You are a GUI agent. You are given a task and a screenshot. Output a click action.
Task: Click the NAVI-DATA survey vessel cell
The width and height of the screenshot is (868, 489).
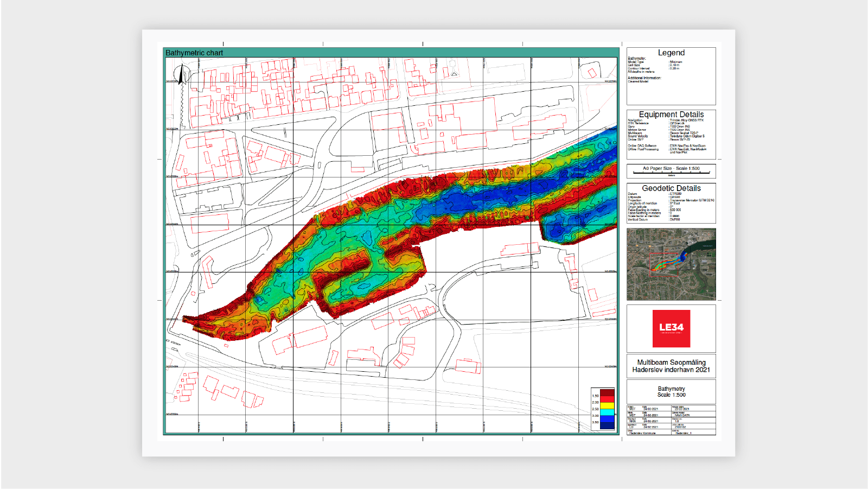[682, 415]
